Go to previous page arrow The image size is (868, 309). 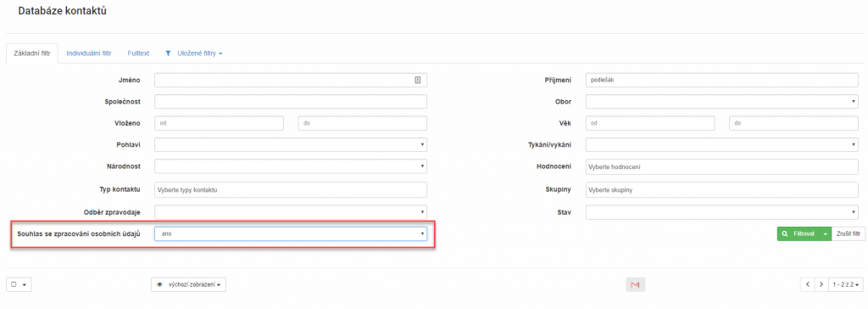[807, 284]
